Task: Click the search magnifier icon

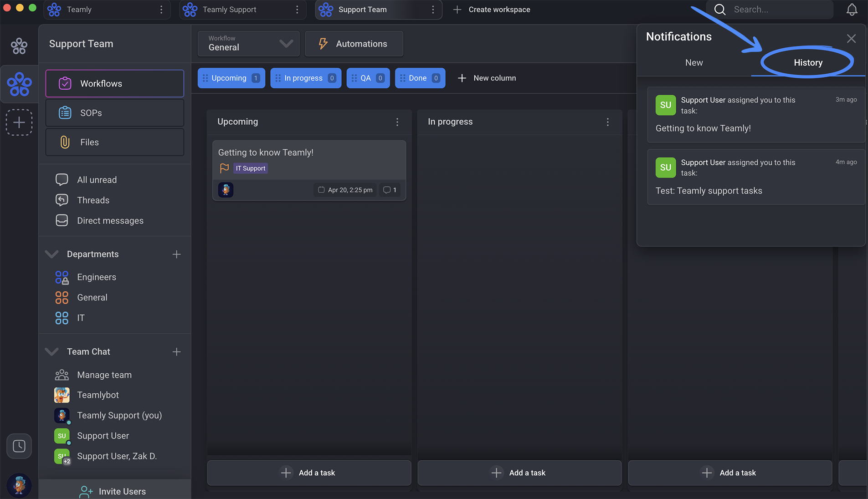Action: coord(720,10)
